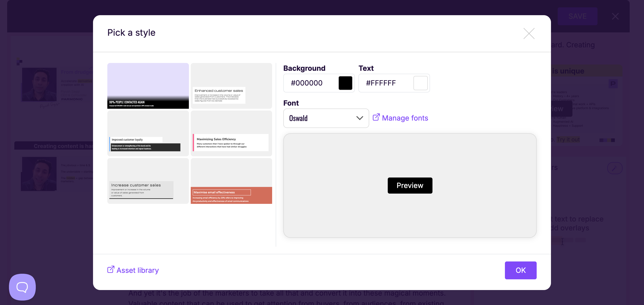
Task: Close the Pick a style dialog
Action: 529,33
